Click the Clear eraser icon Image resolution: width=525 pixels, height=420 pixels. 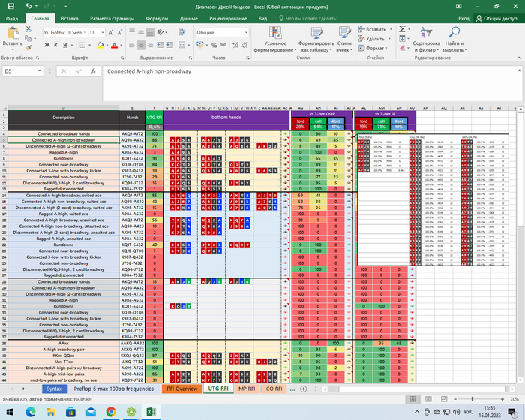403,48
